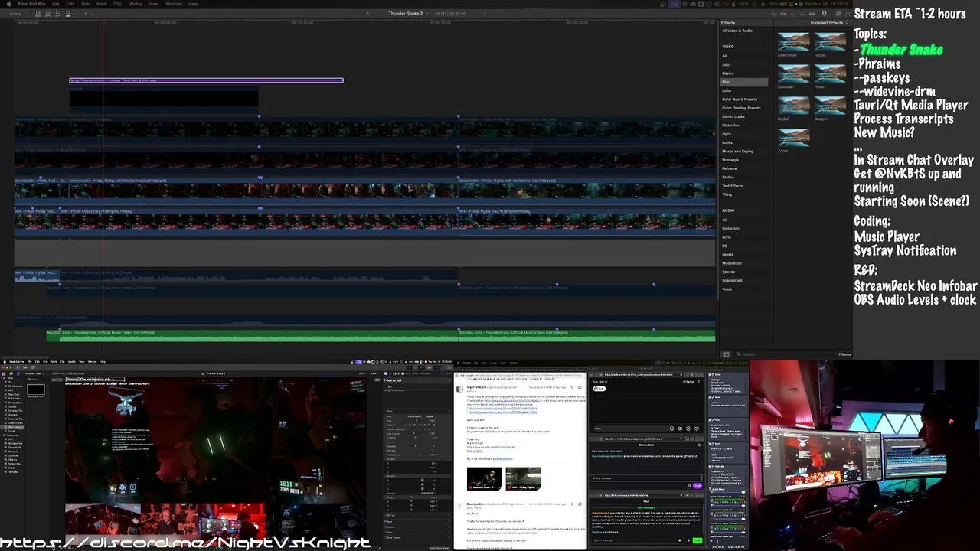Toggle the Transitions browser icon

[x=848, y=14]
